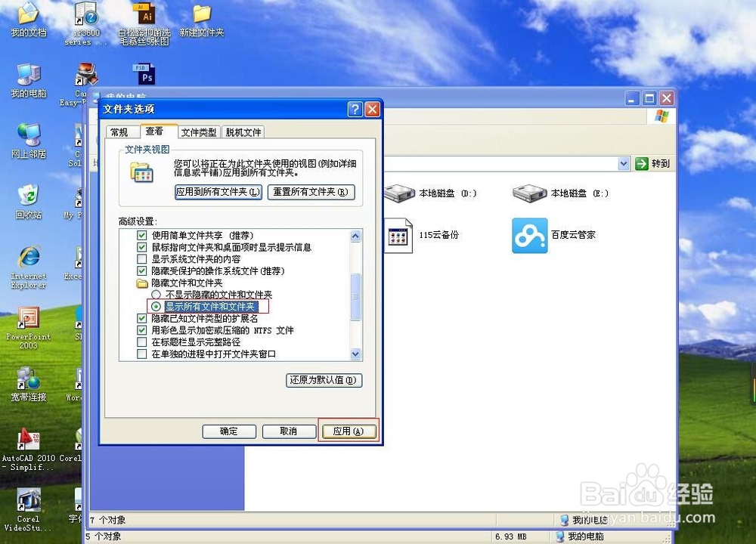Open 我的电脑 on the desktop
This screenshot has width=756, height=544.
click(29, 79)
